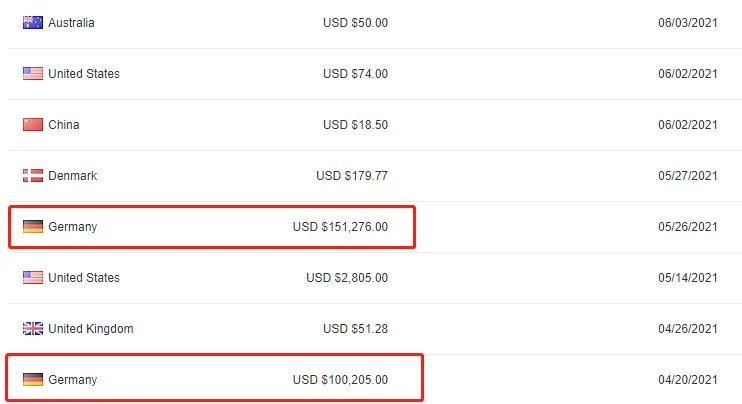Select the Denmark country name

pyautogui.click(x=72, y=176)
